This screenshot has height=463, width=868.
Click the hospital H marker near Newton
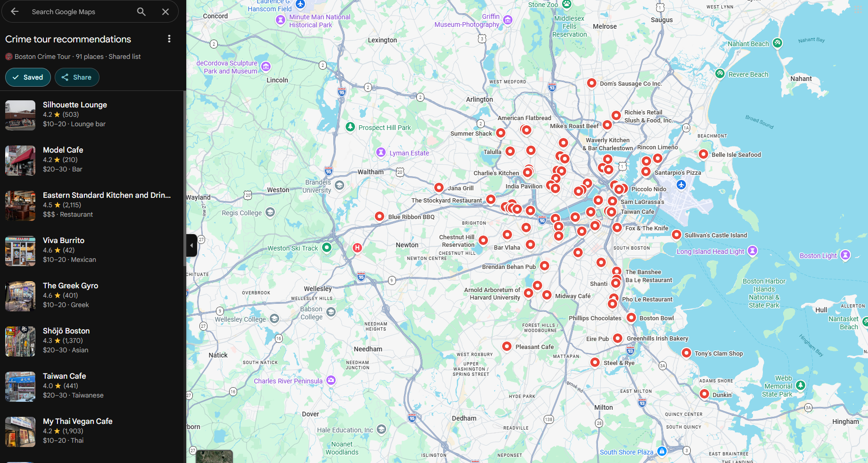pyautogui.click(x=357, y=248)
